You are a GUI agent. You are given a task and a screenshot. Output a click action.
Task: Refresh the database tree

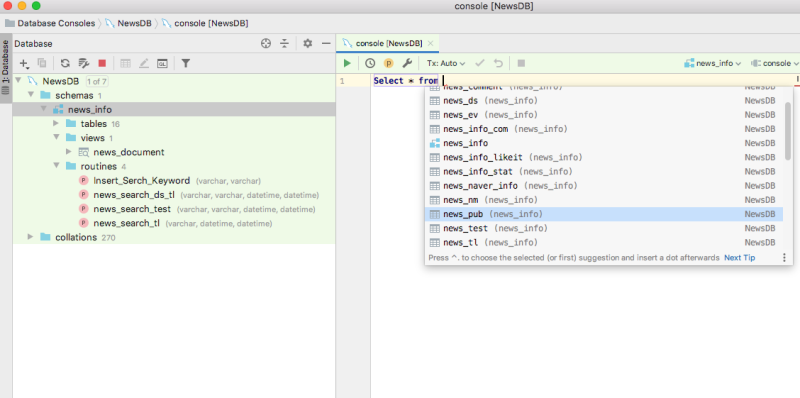coord(65,63)
